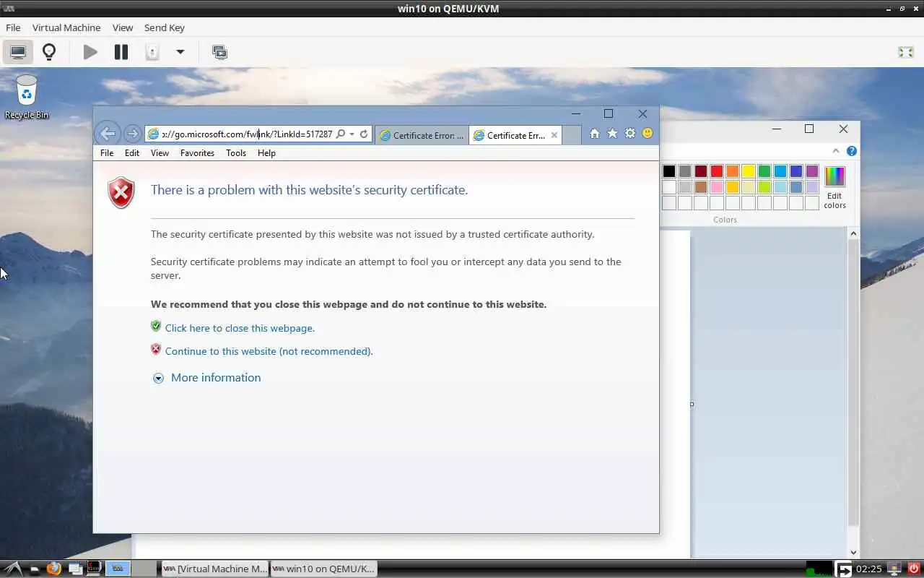Image resolution: width=924 pixels, height=578 pixels.
Task: Click the VM shut down icon
Action: pyautogui.click(x=152, y=52)
